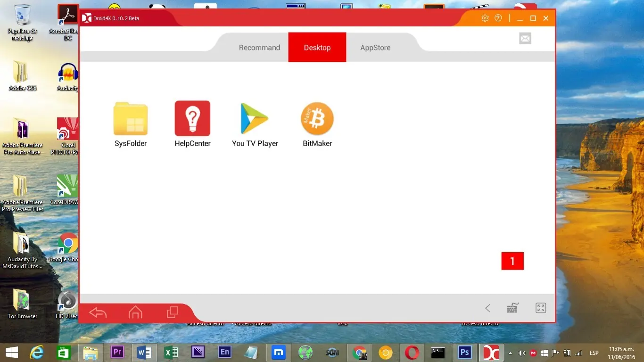Select the Adobe CS5 folder on desktop
Image resolution: width=644 pixels, height=362 pixels.
click(22, 76)
